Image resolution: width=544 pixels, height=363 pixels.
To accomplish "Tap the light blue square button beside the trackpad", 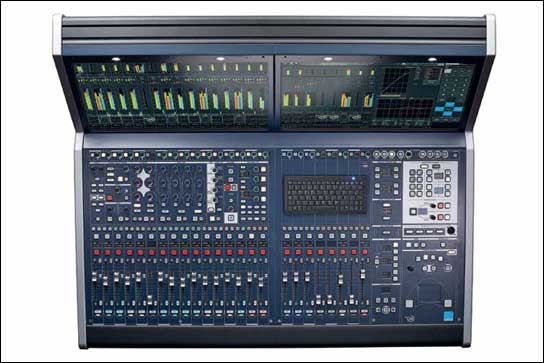I will (449, 316).
